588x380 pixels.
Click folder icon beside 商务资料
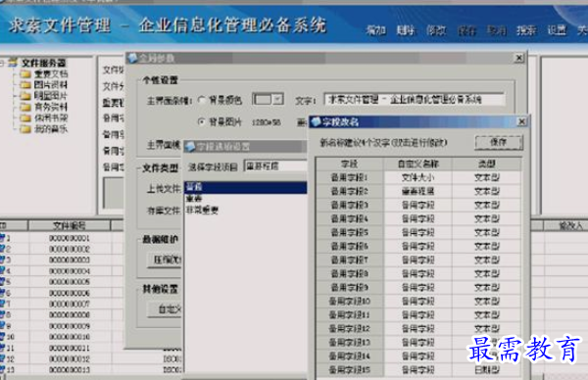click(x=25, y=107)
